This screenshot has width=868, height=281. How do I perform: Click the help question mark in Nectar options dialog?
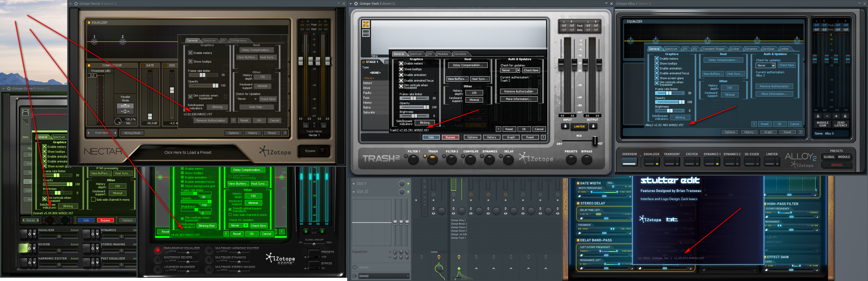click(233, 120)
